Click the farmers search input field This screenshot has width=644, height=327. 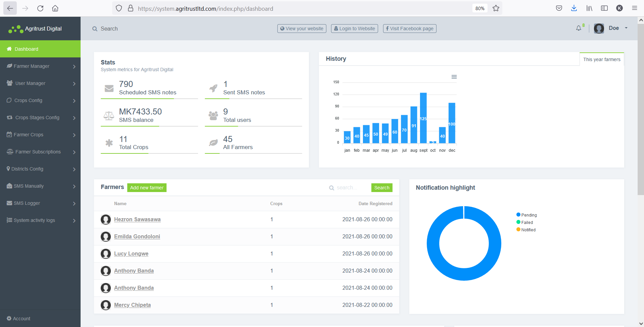pos(352,188)
